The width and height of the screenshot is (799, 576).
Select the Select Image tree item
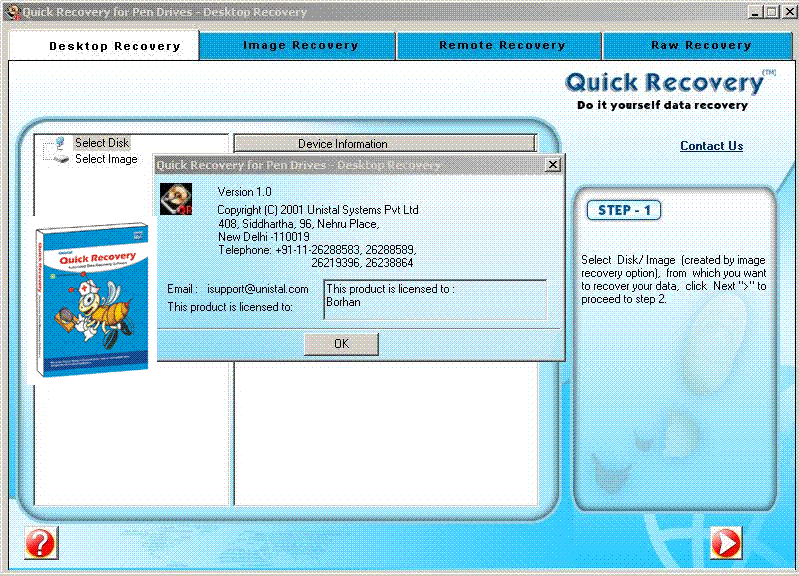click(x=106, y=159)
